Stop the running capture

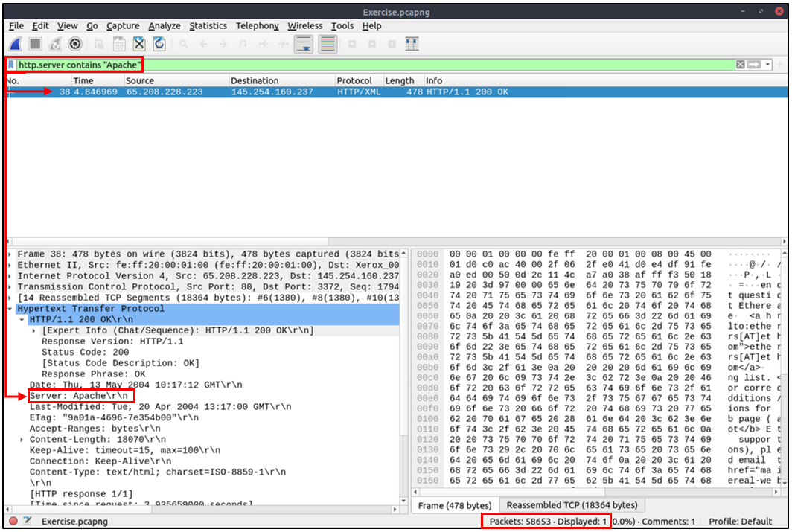[35, 45]
